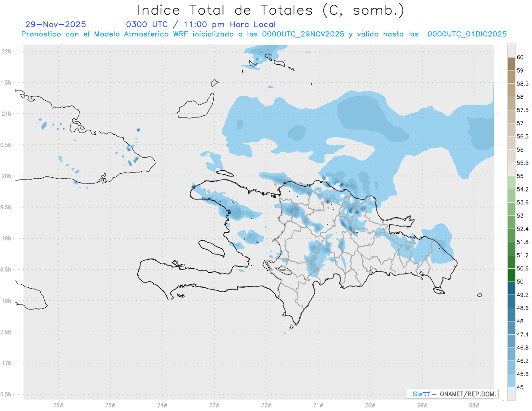
Task: Click the colorbar label '59'
Action: [520, 70]
